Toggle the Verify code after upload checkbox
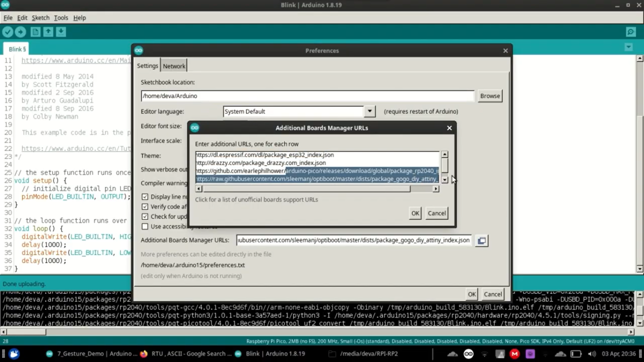Screen dimensions: 644x362 tap(145, 206)
